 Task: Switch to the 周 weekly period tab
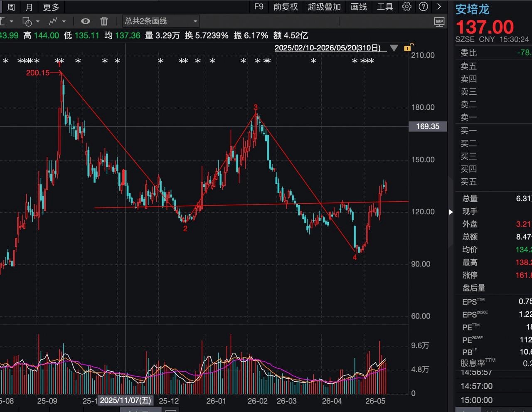11,7
